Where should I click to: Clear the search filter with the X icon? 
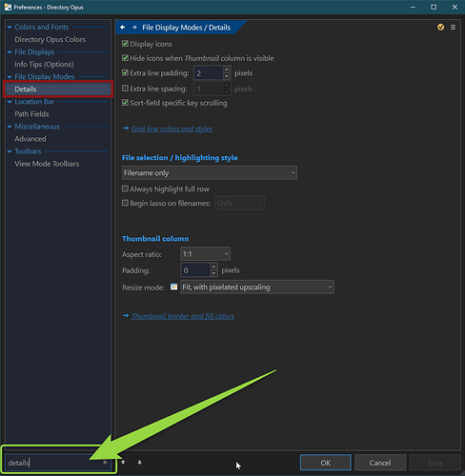click(x=105, y=463)
